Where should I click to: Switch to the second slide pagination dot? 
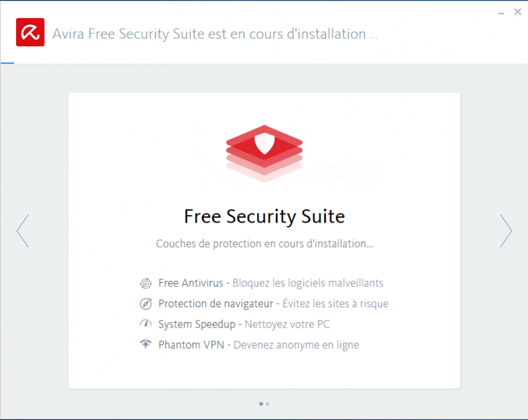[268, 403]
